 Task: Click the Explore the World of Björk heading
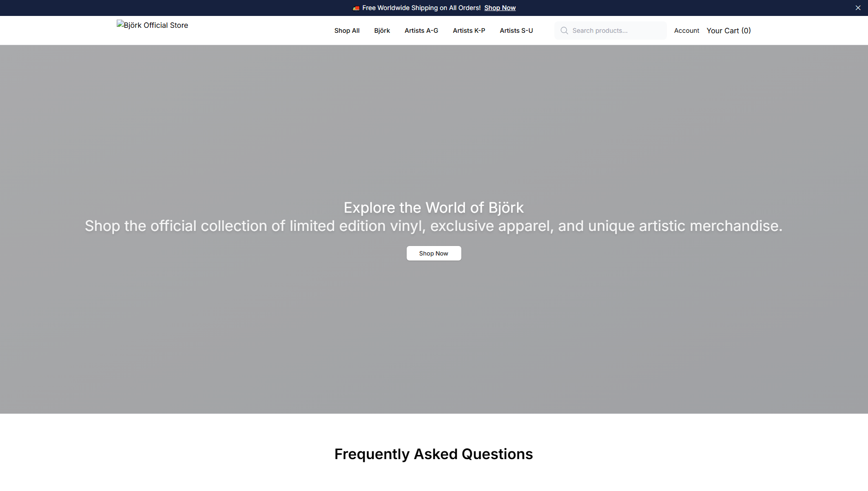click(434, 208)
